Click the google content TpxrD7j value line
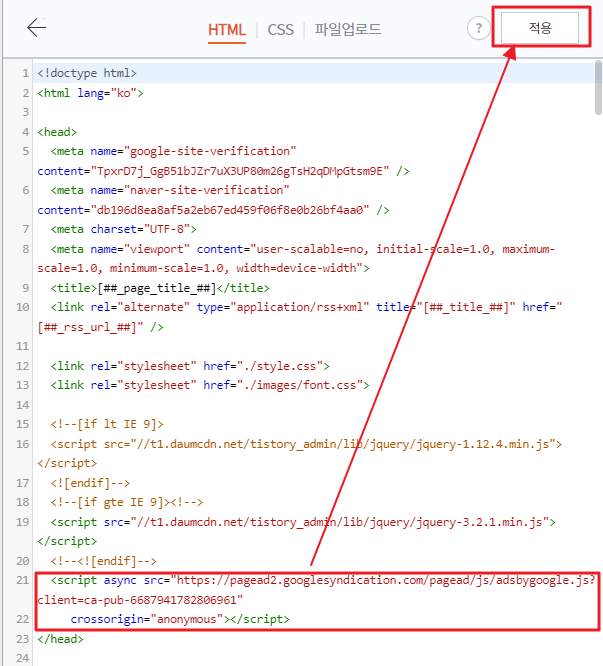This screenshot has height=666, width=603. click(223, 171)
